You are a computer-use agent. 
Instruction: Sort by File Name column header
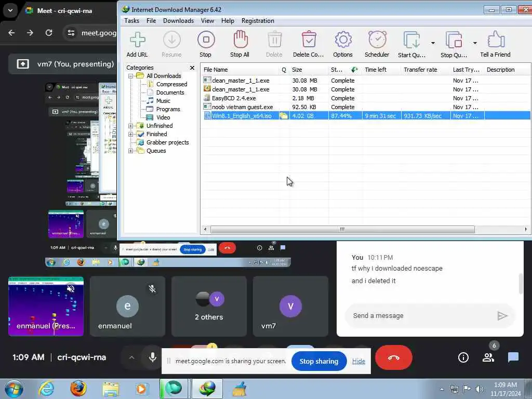[x=241, y=70]
